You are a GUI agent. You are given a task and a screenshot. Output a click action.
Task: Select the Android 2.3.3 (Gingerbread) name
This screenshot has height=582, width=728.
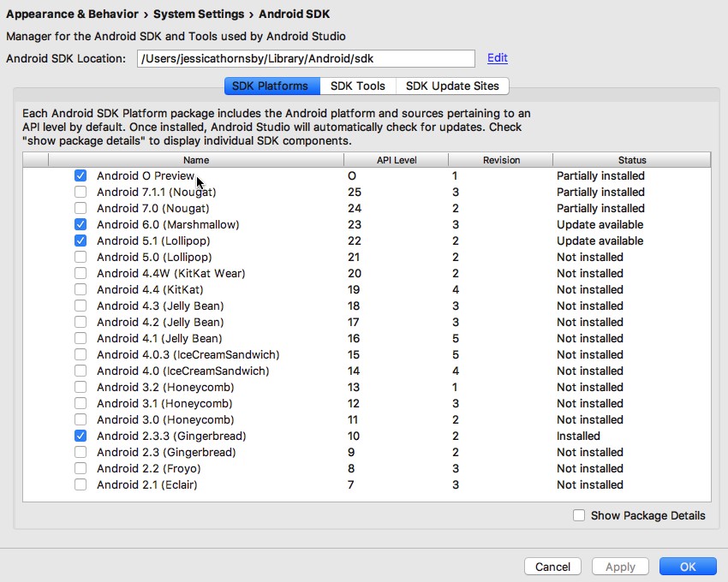171,436
